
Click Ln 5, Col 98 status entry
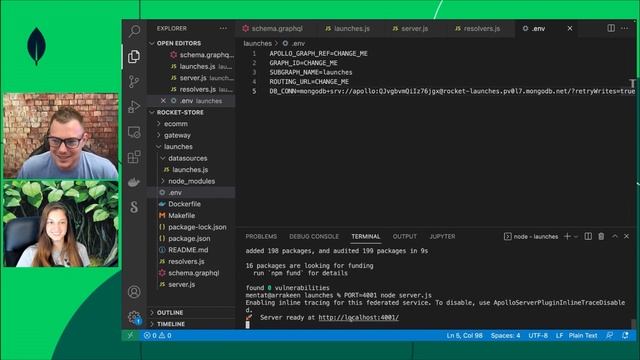point(464,335)
